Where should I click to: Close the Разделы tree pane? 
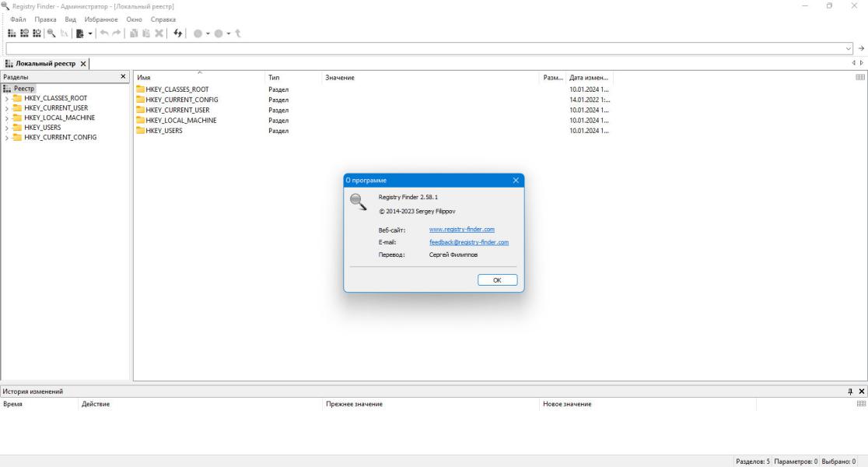pos(123,76)
